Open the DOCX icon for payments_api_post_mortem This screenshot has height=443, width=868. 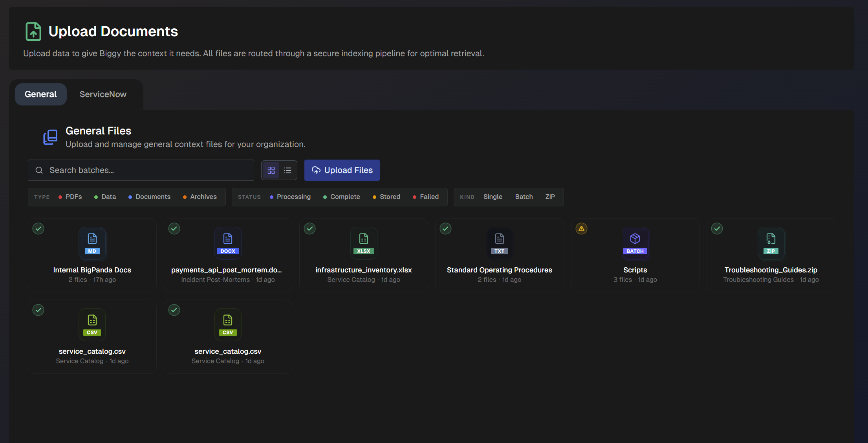228,243
